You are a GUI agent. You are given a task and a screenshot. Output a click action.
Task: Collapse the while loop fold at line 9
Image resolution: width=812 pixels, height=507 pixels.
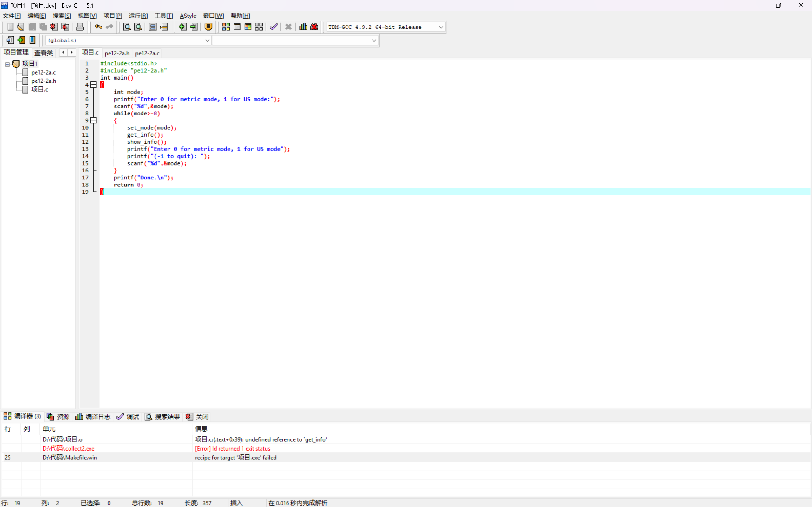[x=94, y=120]
